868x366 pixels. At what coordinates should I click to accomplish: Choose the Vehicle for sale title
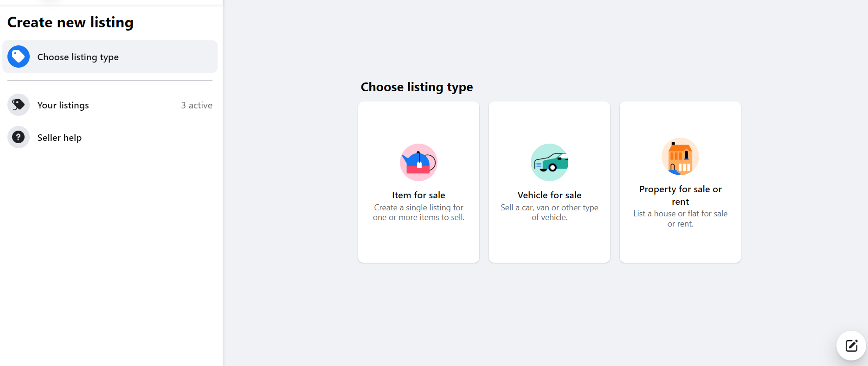(549, 195)
